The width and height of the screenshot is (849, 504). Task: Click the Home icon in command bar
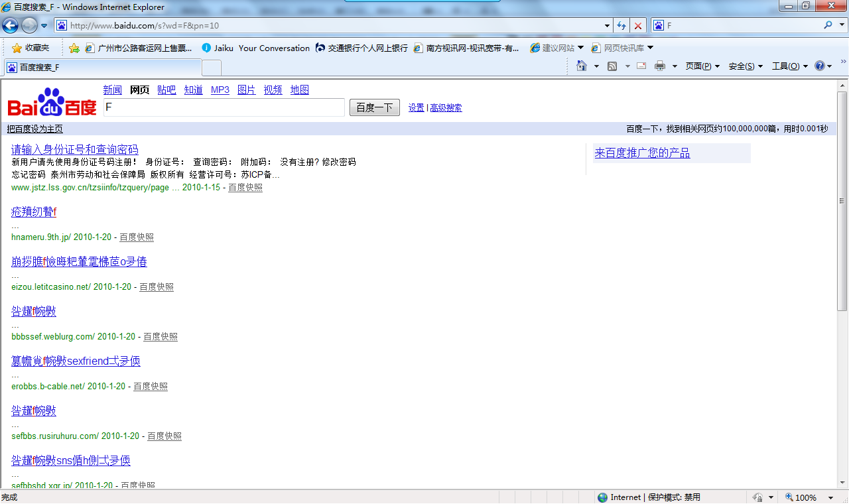(x=582, y=66)
